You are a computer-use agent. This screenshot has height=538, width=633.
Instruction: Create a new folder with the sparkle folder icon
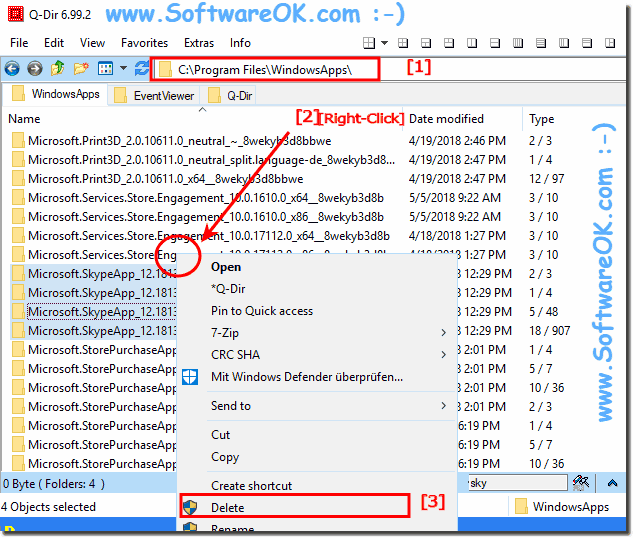click(81, 69)
